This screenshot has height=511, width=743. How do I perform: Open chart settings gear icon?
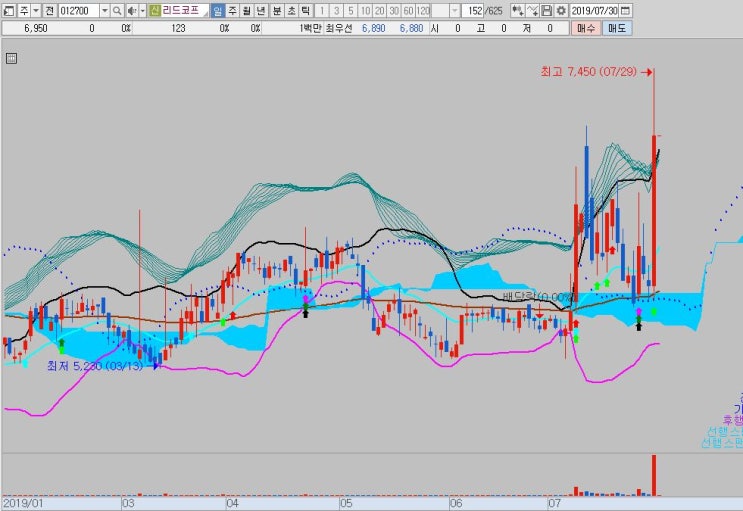pos(561,10)
